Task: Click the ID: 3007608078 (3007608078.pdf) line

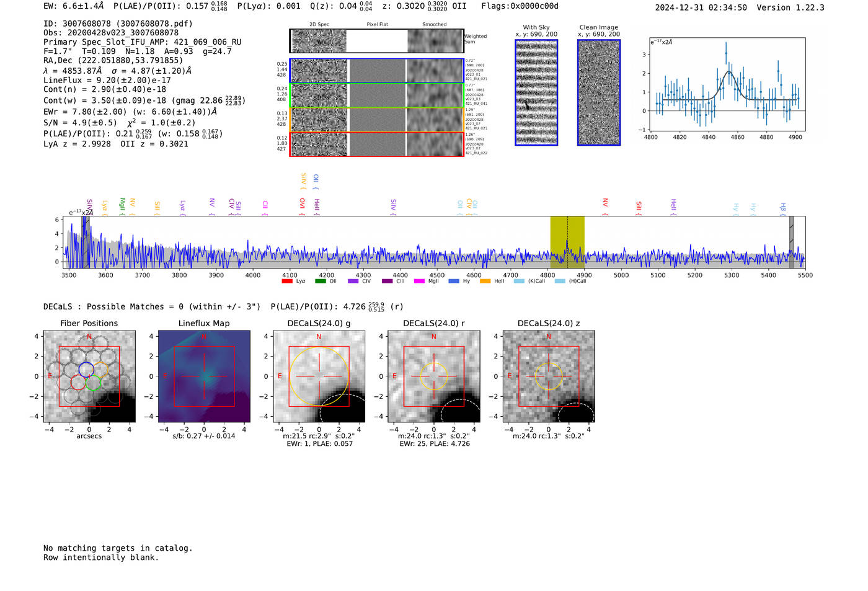Action: pos(118,24)
